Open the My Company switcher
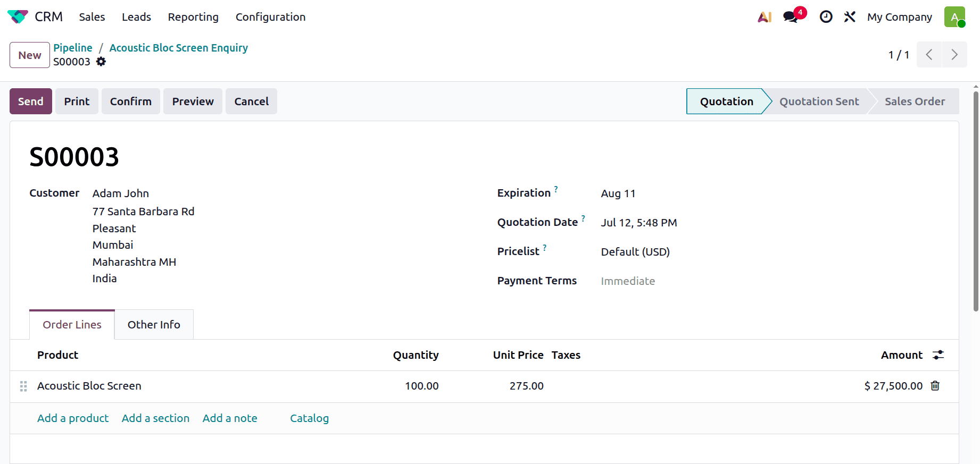The height and width of the screenshot is (464, 980). (900, 17)
